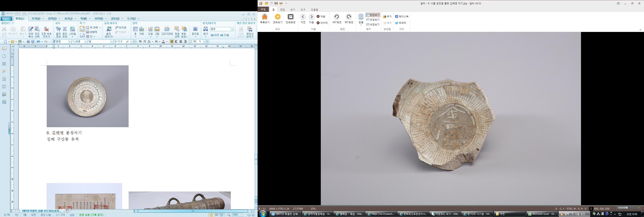Click undo icon in Hangul toolbar

(x=38, y=42)
